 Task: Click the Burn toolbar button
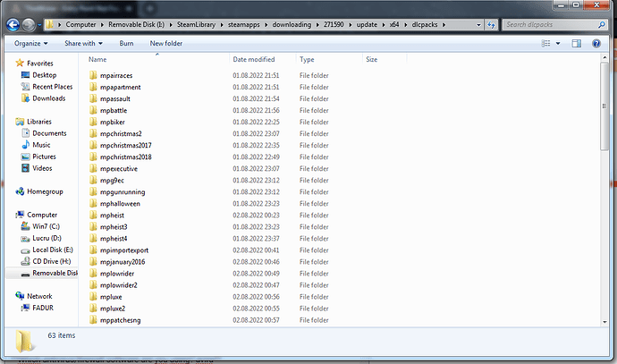[x=126, y=43]
